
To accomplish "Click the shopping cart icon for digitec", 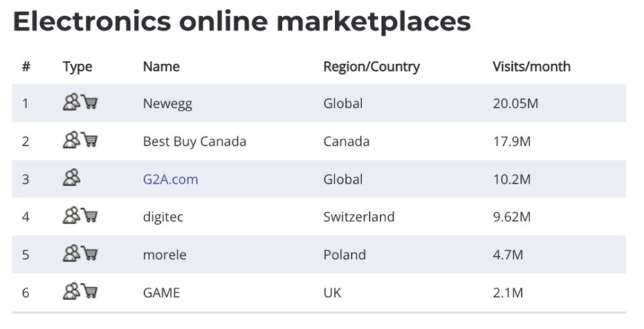I will pyautogui.click(x=89, y=215).
